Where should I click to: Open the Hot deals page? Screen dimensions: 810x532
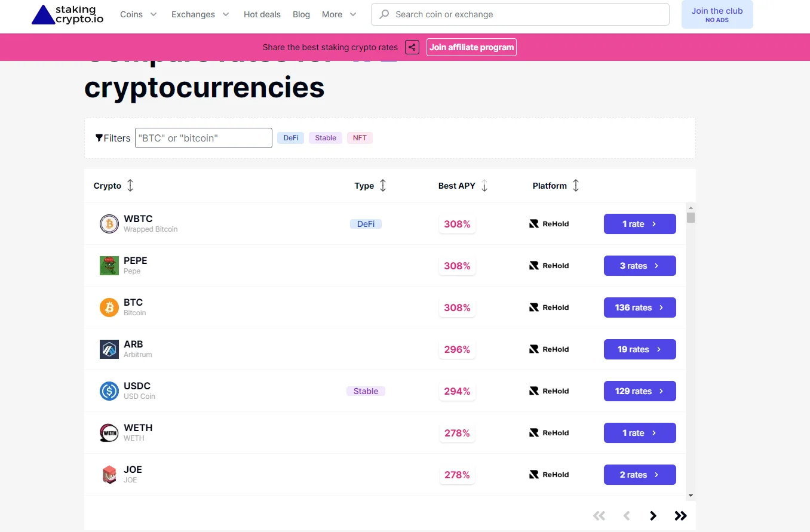tap(262, 14)
